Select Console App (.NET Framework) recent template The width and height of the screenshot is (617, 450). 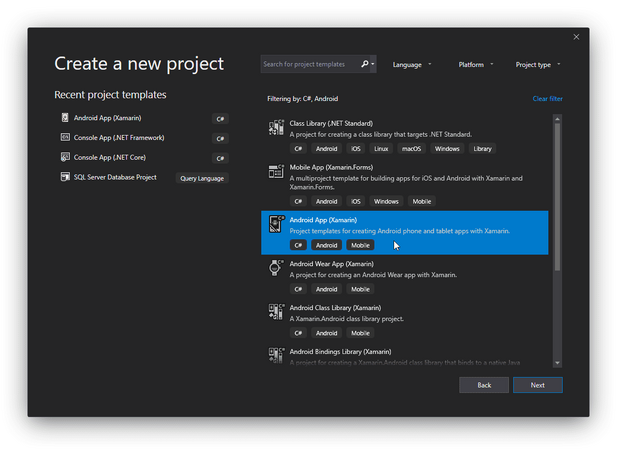[x=119, y=137]
